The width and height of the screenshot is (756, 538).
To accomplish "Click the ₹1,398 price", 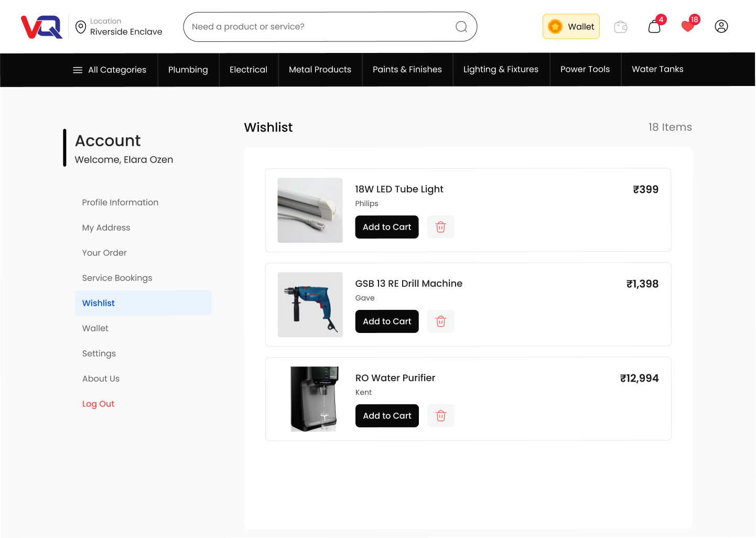I will pyautogui.click(x=642, y=284).
